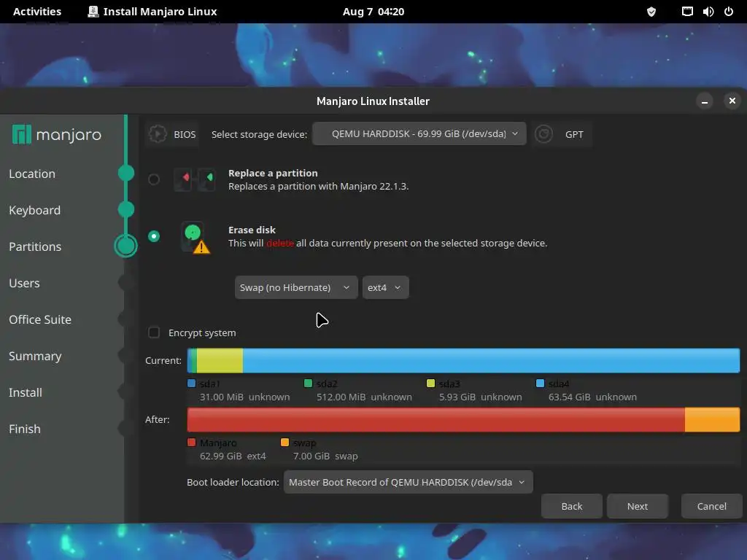The image size is (747, 560).
Task: Open the storage device dropdown QEMU HARDDISK
Action: click(419, 134)
